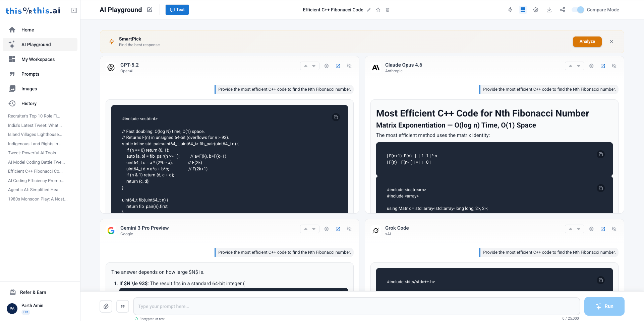The image size is (644, 321).
Task: Click the download icon in top bar
Action: 549,10
